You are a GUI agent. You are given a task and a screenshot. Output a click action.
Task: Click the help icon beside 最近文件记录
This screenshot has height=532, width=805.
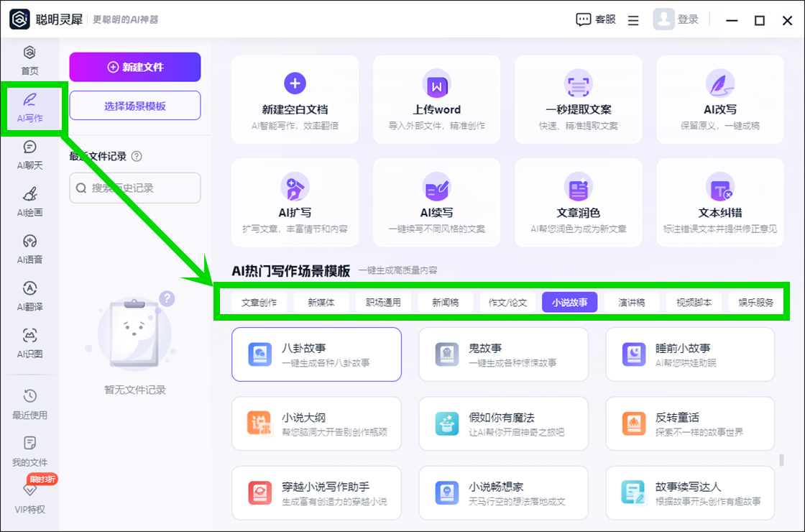click(x=137, y=156)
